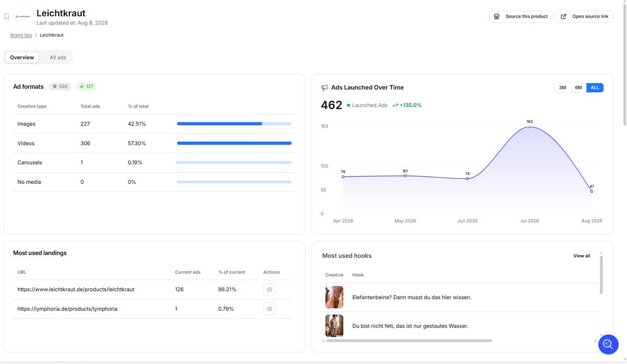
Task: Click the 99.21% current ads value
Action: 227,289
